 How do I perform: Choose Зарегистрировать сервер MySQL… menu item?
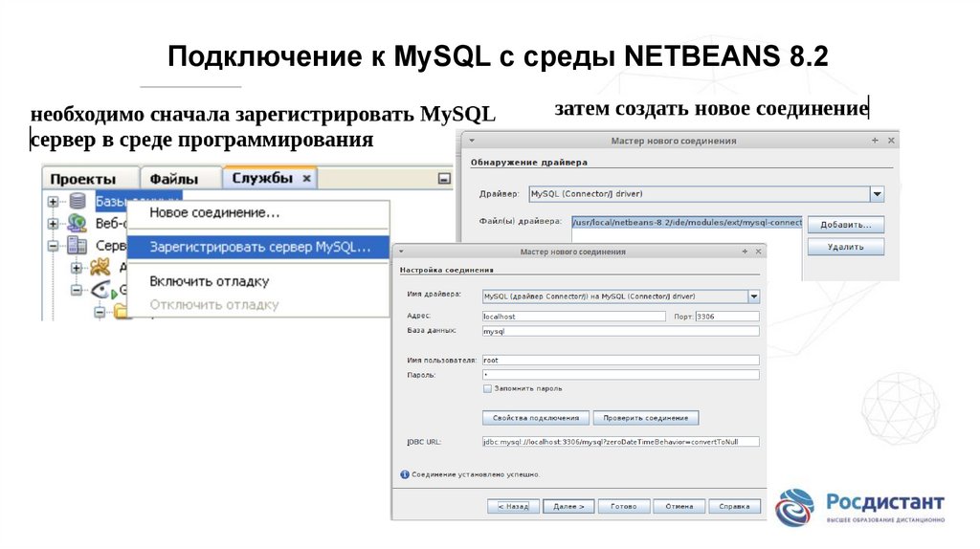[x=258, y=248]
